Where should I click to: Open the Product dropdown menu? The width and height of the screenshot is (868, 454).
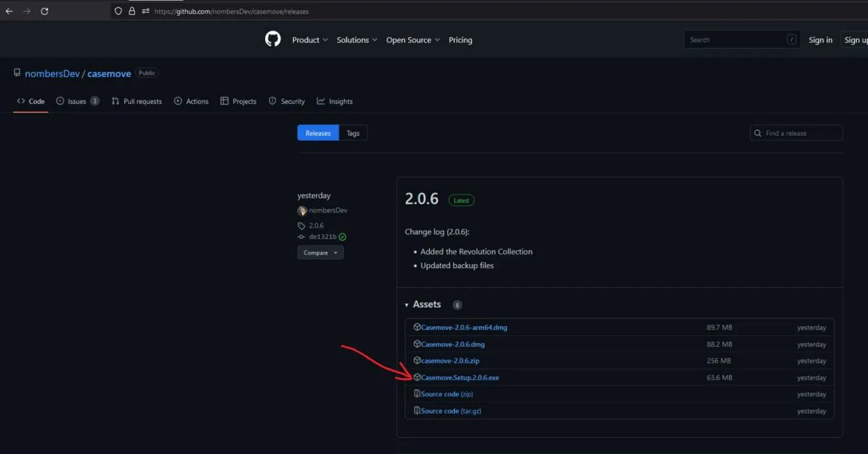(310, 40)
